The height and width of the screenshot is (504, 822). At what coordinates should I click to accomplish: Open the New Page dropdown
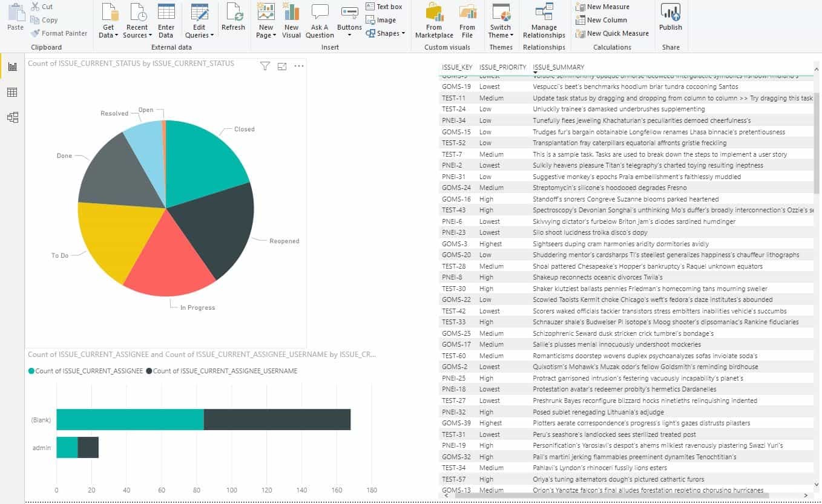click(266, 21)
